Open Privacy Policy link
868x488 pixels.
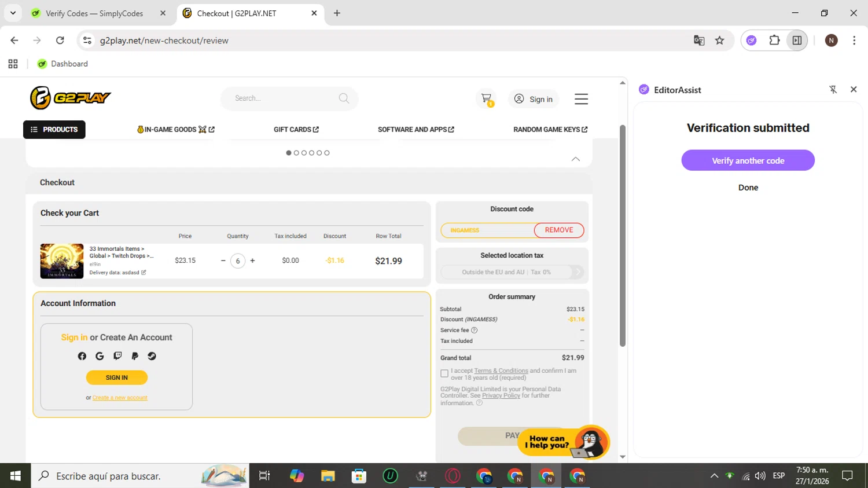501,396
